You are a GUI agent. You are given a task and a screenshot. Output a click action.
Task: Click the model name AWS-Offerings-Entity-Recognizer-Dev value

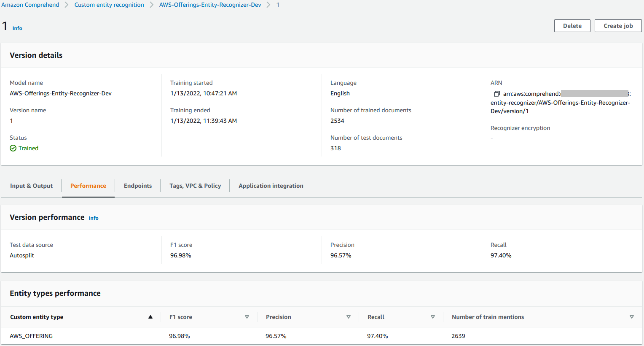pos(61,93)
